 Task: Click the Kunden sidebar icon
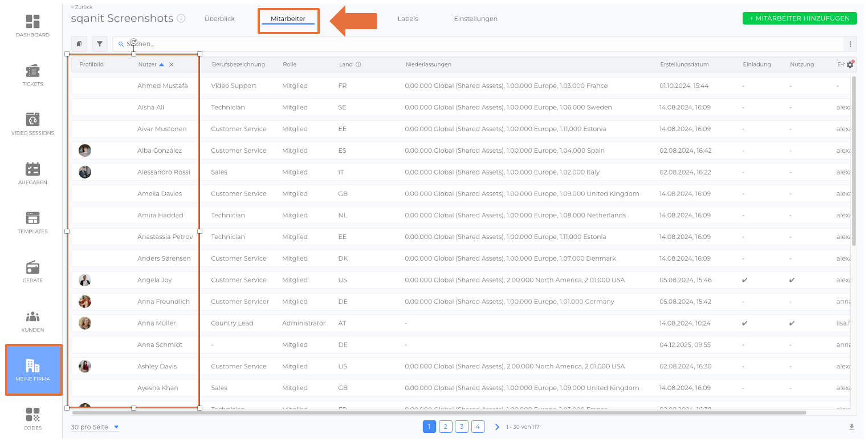[x=32, y=317]
